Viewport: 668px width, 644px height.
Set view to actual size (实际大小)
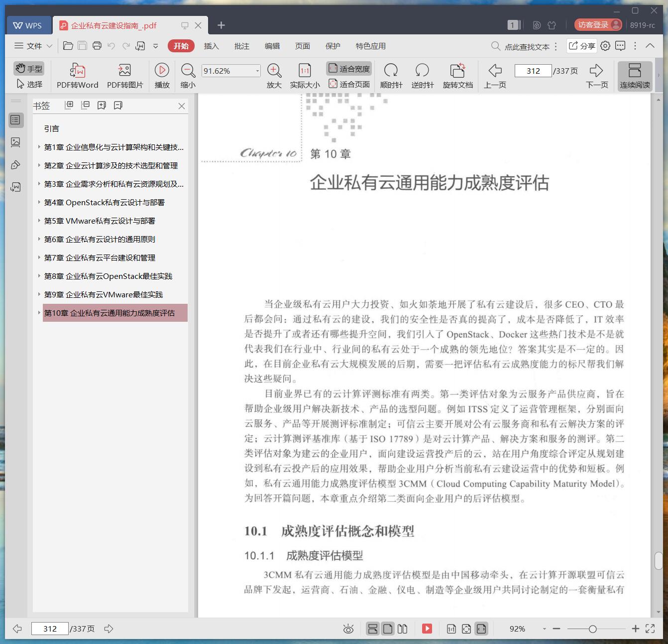[305, 76]
